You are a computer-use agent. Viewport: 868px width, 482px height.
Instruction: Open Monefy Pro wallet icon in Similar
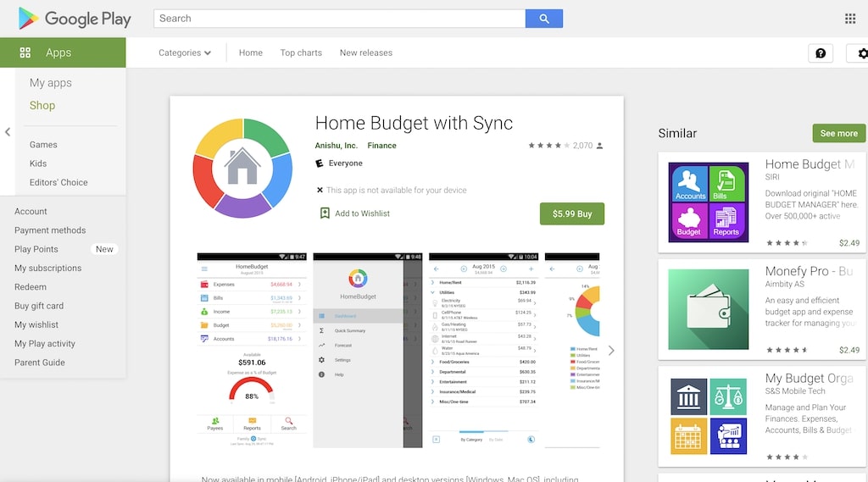coord(708,309)
